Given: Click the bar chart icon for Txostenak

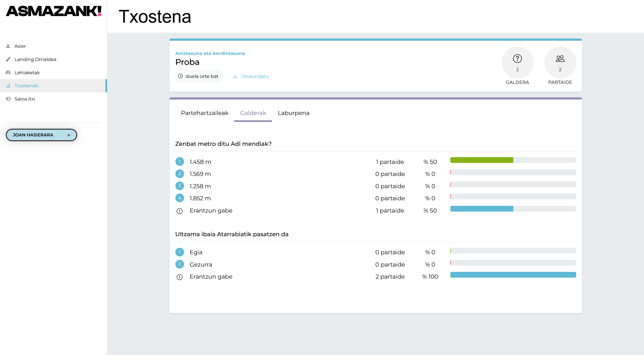Looking at the screenshot, I should [8, 86].
